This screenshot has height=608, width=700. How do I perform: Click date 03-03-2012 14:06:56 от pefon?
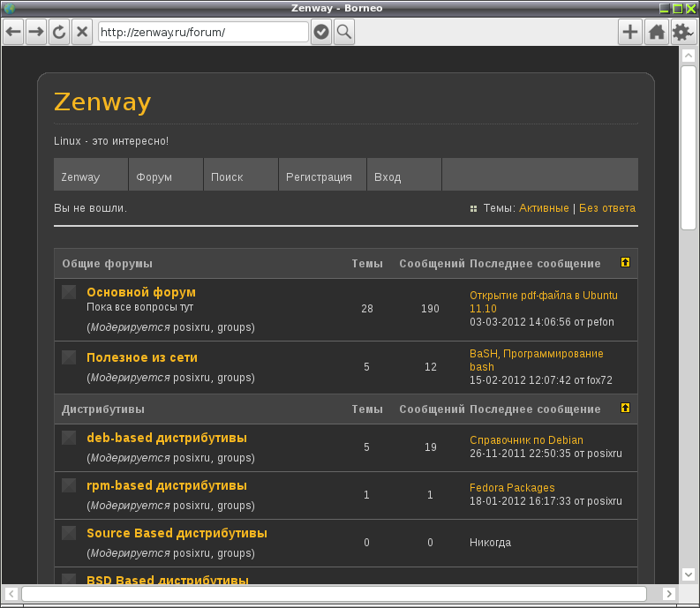[541, 322]
